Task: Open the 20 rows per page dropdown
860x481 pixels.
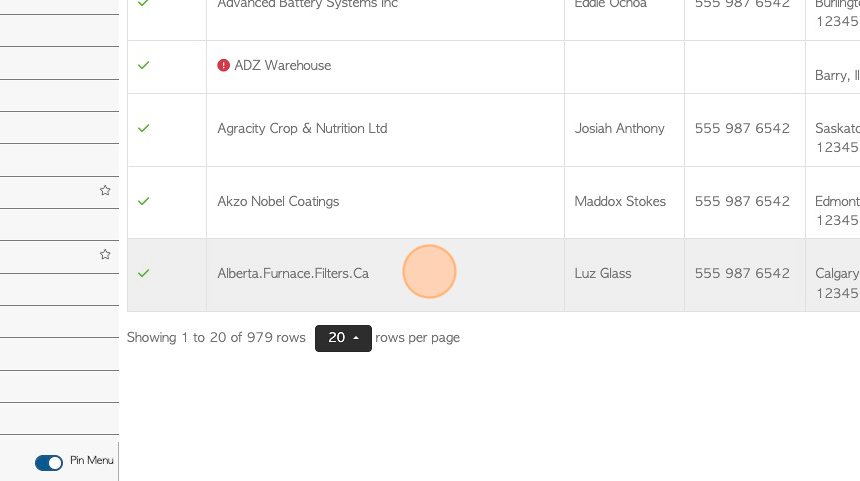Action: point(343,338)
